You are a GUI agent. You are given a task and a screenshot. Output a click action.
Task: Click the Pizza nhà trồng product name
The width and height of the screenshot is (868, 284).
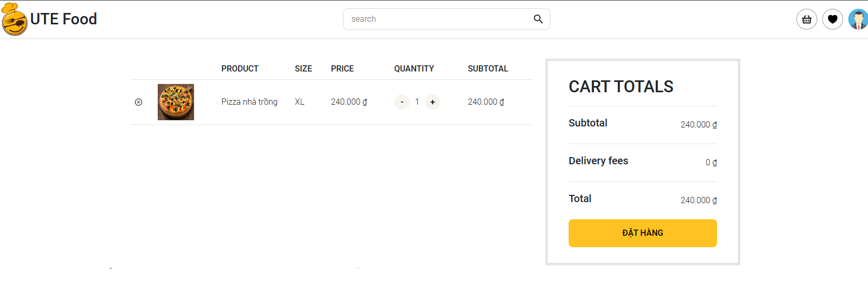point(250,102)
